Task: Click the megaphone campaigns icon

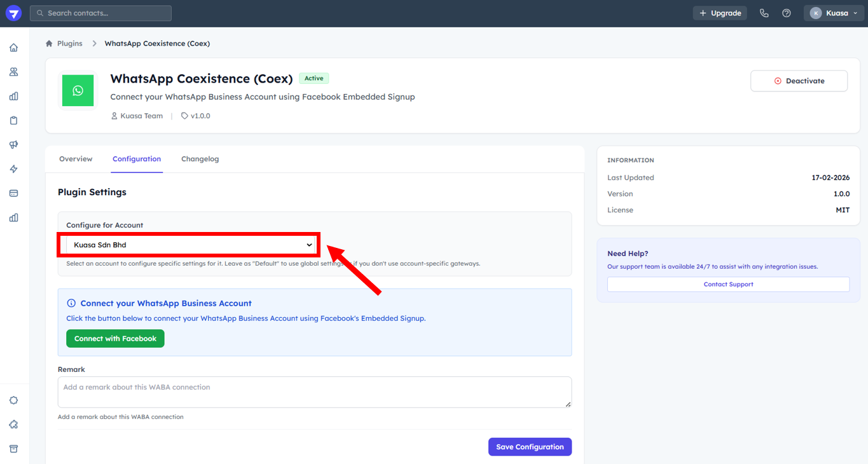Action: pos(13,145)
